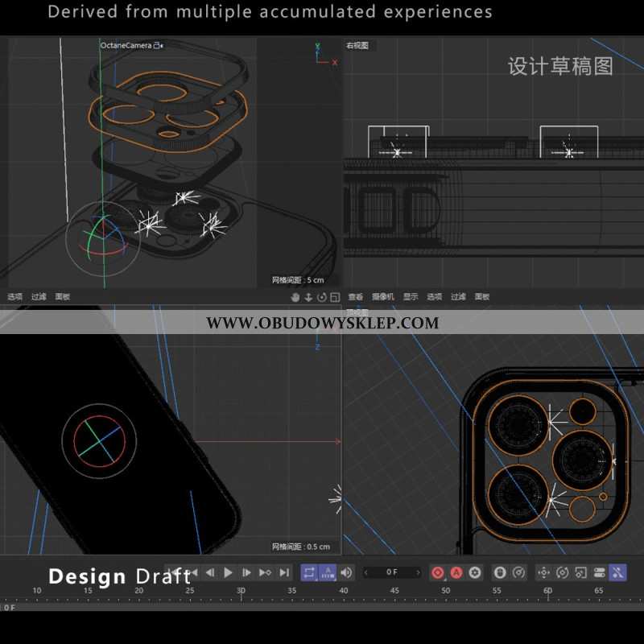Open the 查看 (View) viewport menu
This screenshot has height=644, width=644.
pos(356,297)
